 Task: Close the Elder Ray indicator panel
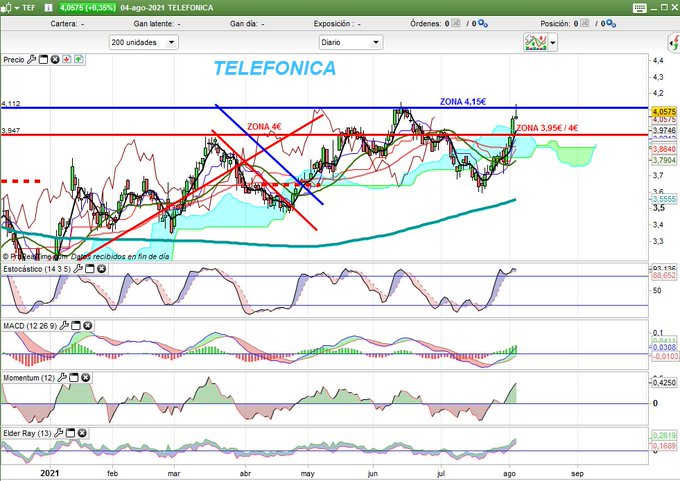(82, 433)
